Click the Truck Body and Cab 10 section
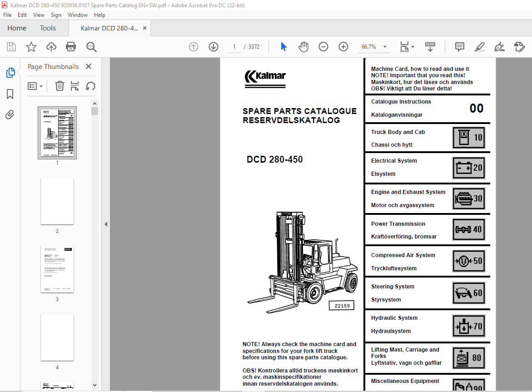Viewport: 532px width, 392px height. (428, 138)
